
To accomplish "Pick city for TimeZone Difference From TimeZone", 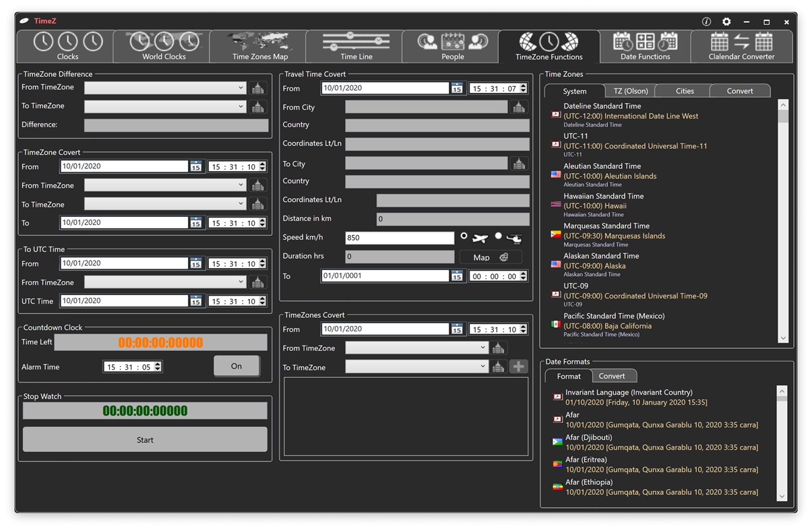I will 258,88.
